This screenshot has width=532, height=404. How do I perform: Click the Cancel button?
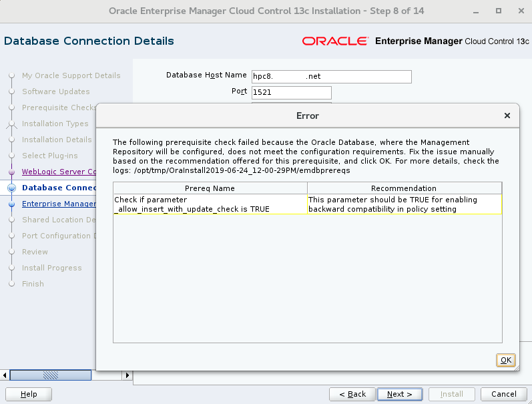pyautogui.click(x=504, y=394)
